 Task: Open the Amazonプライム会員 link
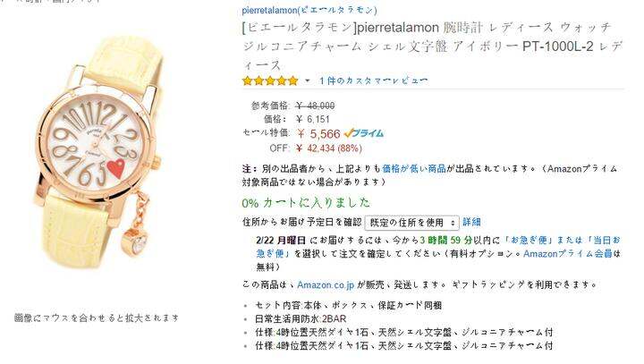568,253
